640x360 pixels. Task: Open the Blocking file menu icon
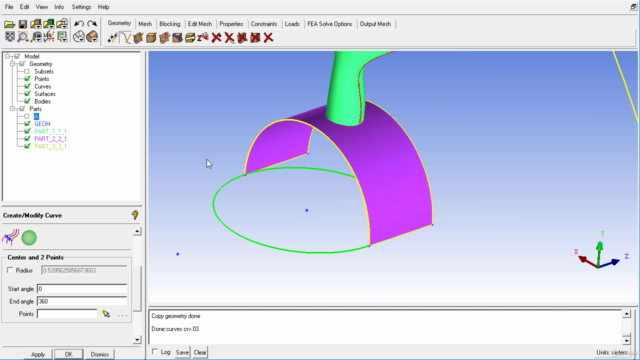tap(62, 24)
